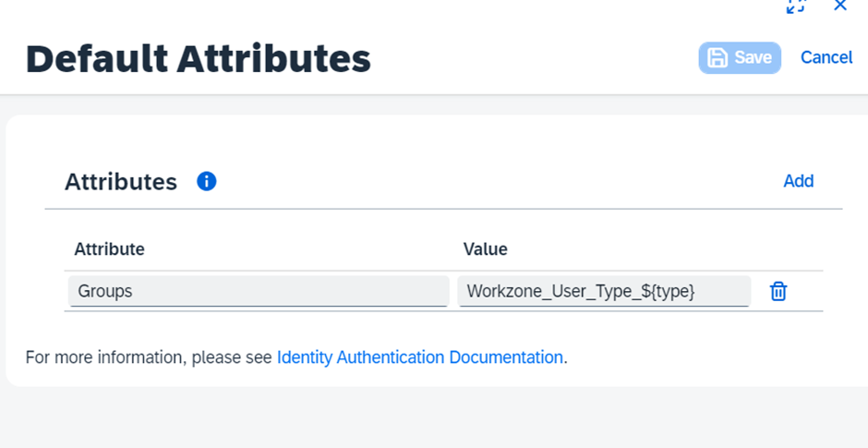Click the floppy disk icon inside Save

717,58
